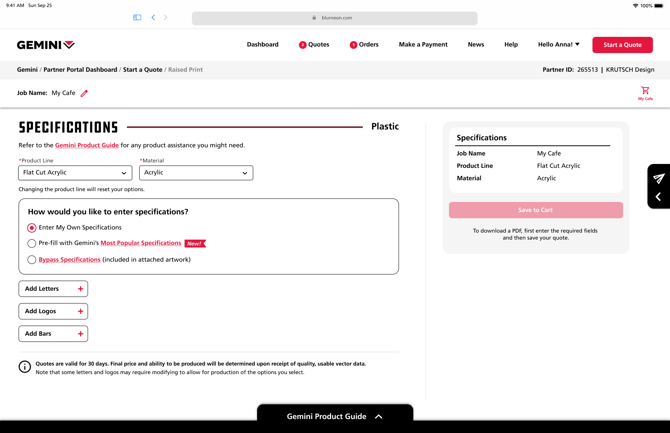Image resolution: width=670 pixels, height=433 pixels.
Task: Expand the Hello Anna account menu
Action: pos(558,45)
